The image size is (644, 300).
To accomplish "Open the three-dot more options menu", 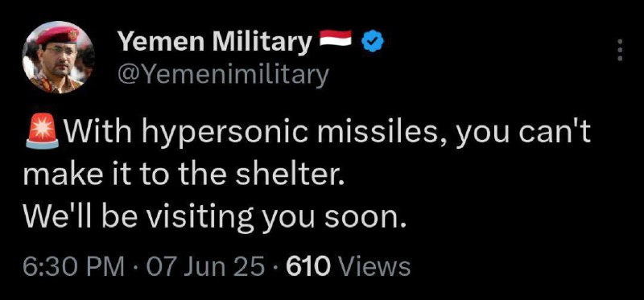I will coord(620,50).
